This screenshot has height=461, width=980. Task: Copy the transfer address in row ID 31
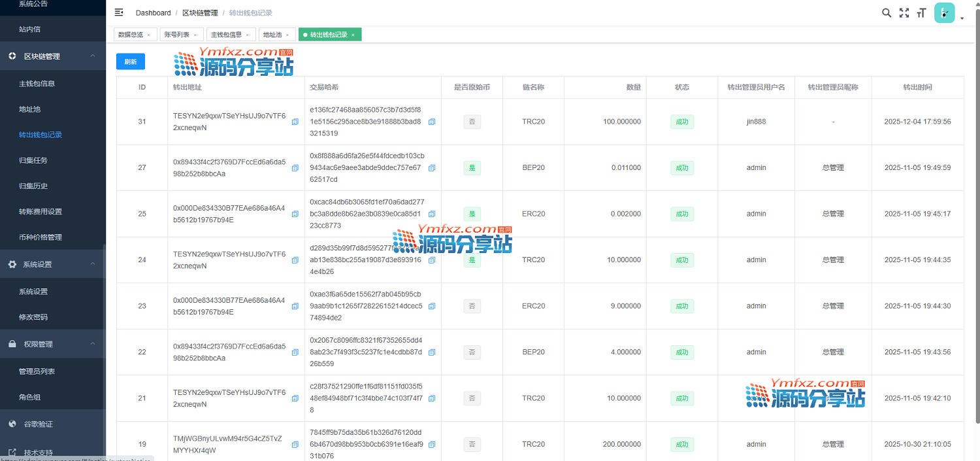pos(295,122)
